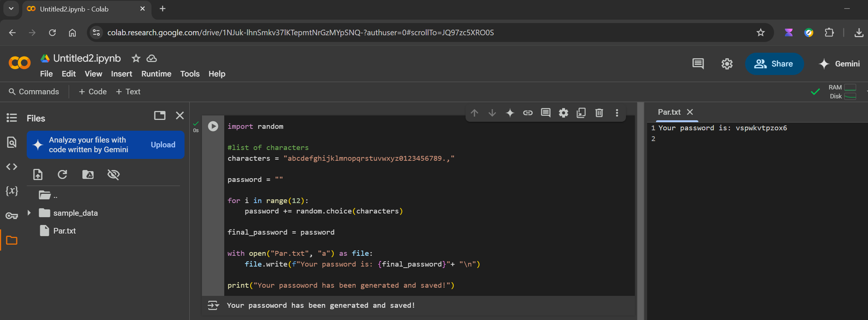Toggle show hidden files eye icon
This screenshot has width=868, height=320.
pyautogui.click(x=113, y=174)
